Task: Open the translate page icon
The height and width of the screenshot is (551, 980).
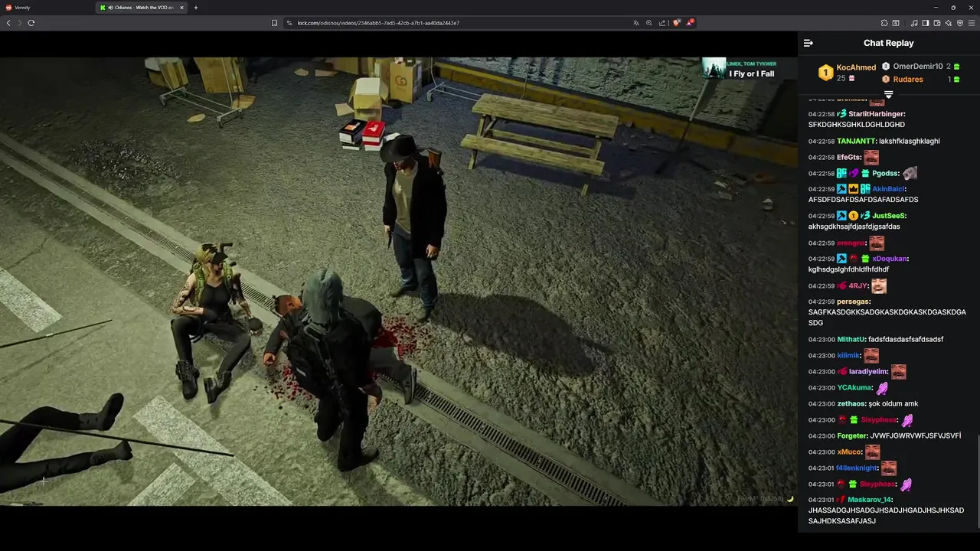Action: (635, 23)
